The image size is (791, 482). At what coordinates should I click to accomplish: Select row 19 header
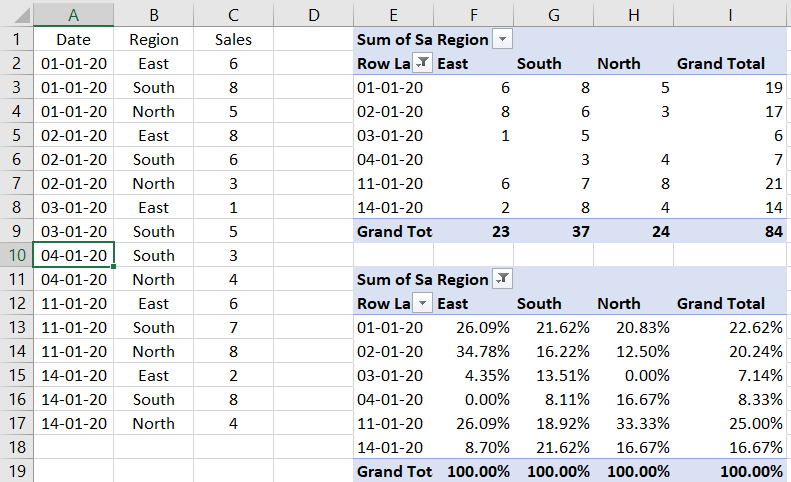click(16, 471)
